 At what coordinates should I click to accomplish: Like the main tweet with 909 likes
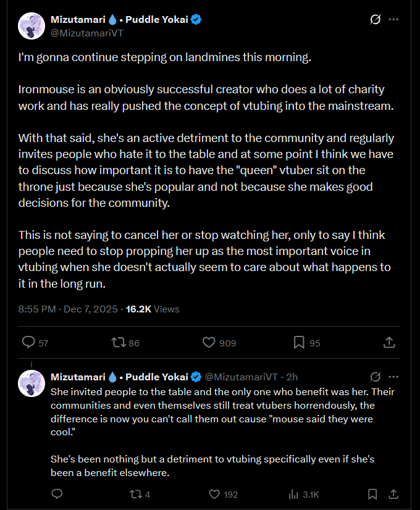209,342
